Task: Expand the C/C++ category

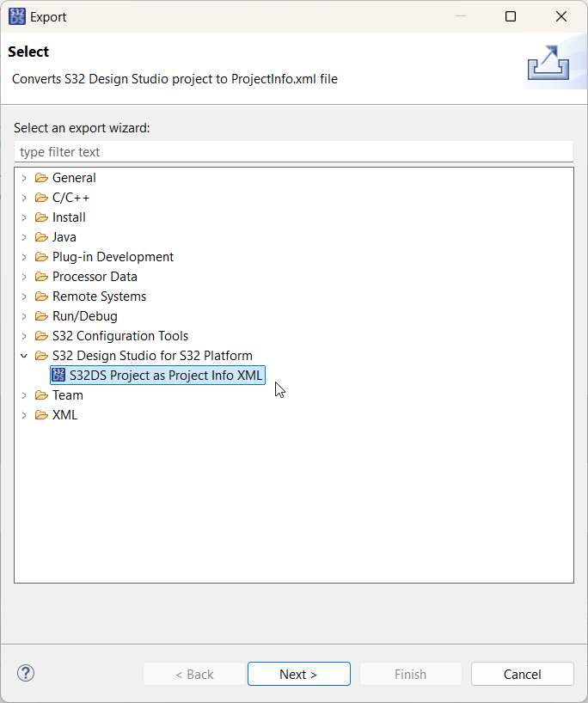Action: [24, 198]
